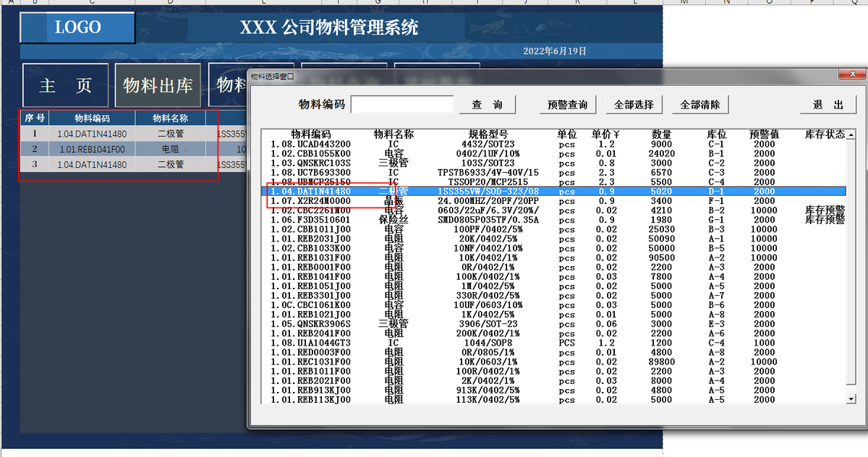Click the 规格型号 column header in list
Image resolution: width=868 pixels, height=457 pixels.
pyautogui.click(x=488, y=134)
